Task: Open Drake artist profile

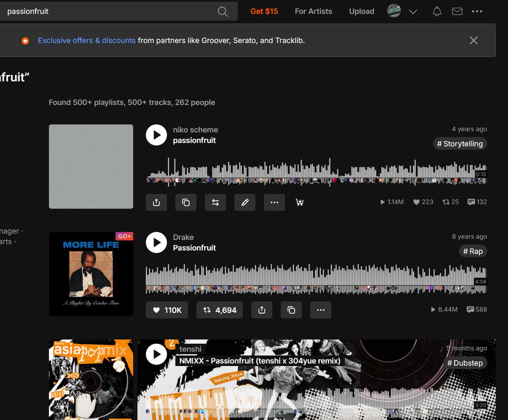Action: pos(183,238)
